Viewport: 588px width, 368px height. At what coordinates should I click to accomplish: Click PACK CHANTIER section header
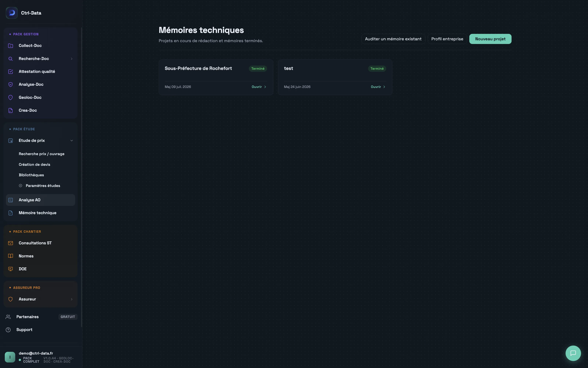click(27, 231)
